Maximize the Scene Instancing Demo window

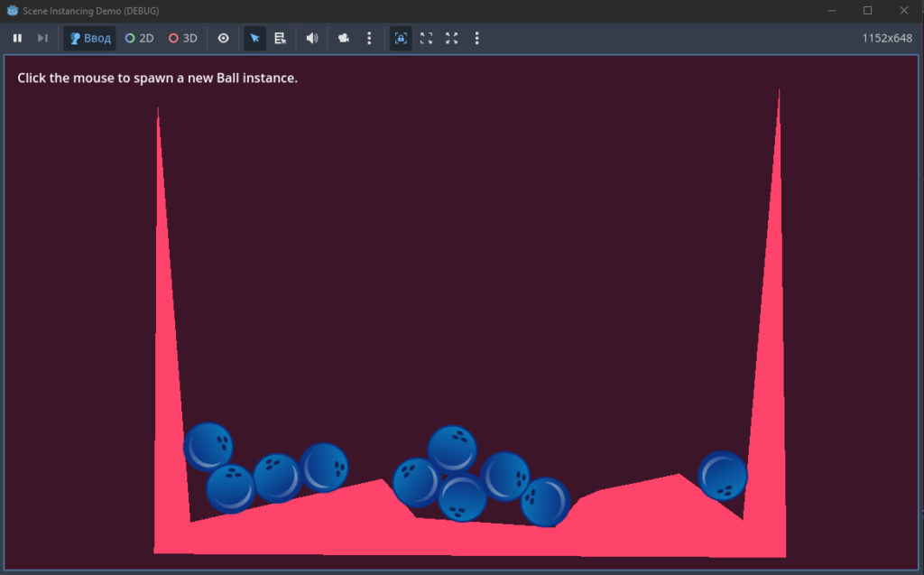click(867, 11)
